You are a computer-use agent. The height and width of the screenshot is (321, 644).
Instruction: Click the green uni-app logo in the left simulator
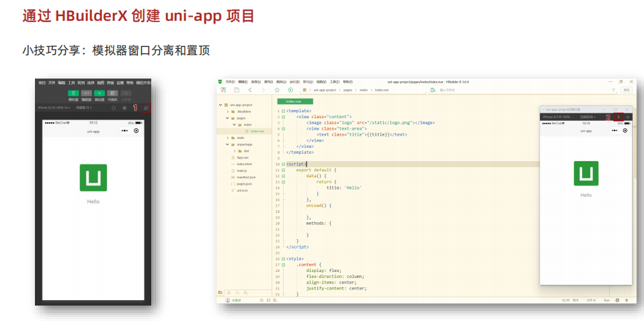93,178
